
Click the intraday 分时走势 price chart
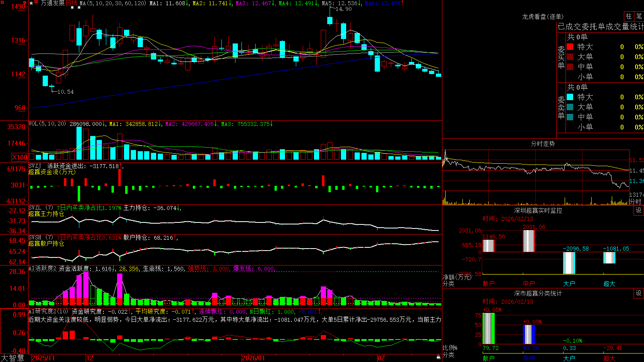click(536, 170)
